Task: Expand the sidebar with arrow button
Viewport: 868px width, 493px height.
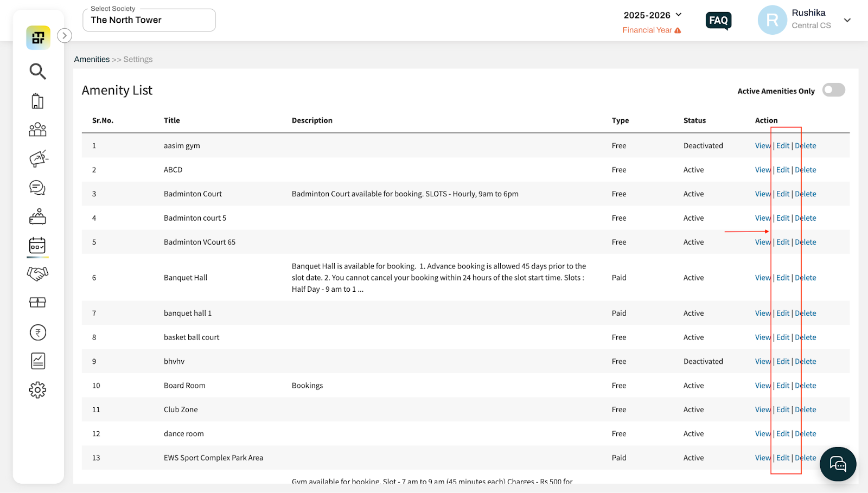Action: pyautogui.click(x=65, y=36)
